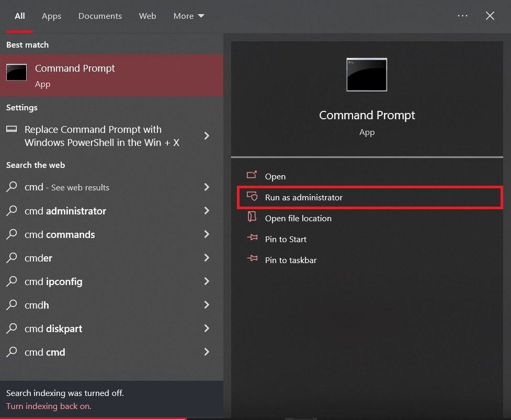Click the search icon next to cmd diskpart

12,328
